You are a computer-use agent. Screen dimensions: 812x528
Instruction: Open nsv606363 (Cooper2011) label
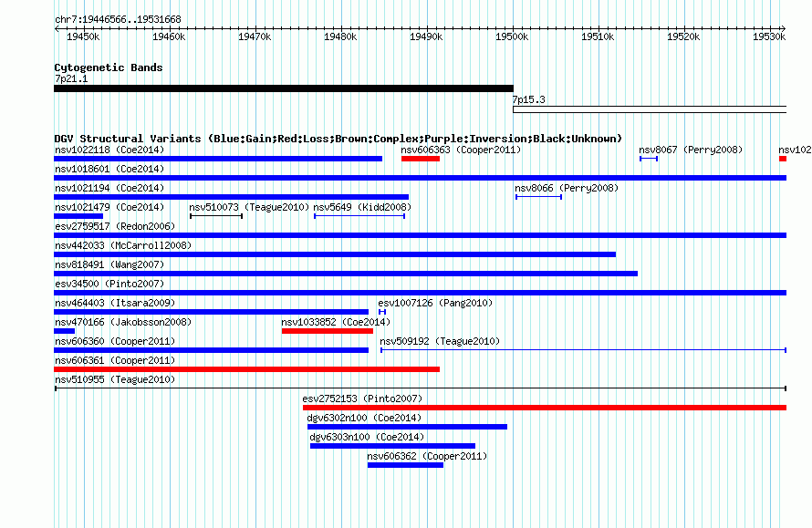click(461, 150)
